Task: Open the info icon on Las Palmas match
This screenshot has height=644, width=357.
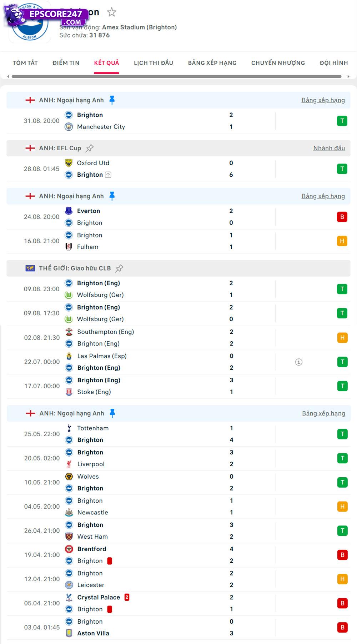Action: click(x=299, y=362)
